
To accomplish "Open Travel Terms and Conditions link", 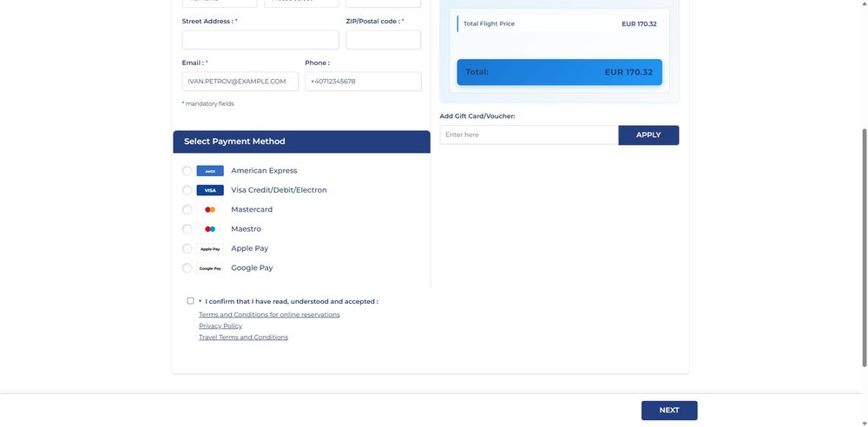I will coord(243,337).
